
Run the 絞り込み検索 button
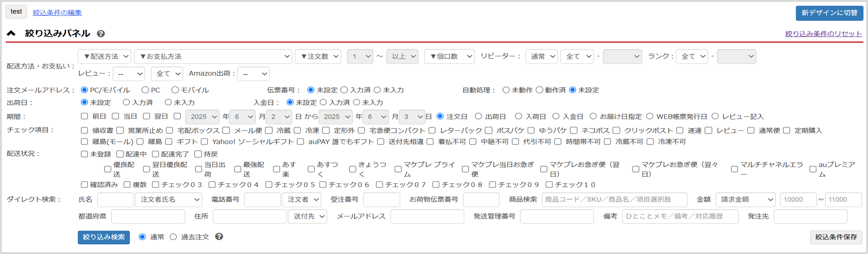(x=104, y=237)
